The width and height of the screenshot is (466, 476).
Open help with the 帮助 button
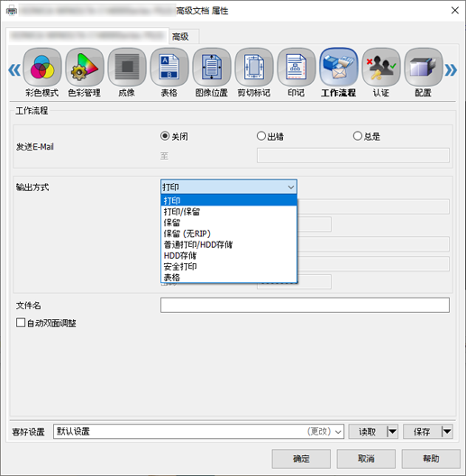431,459
